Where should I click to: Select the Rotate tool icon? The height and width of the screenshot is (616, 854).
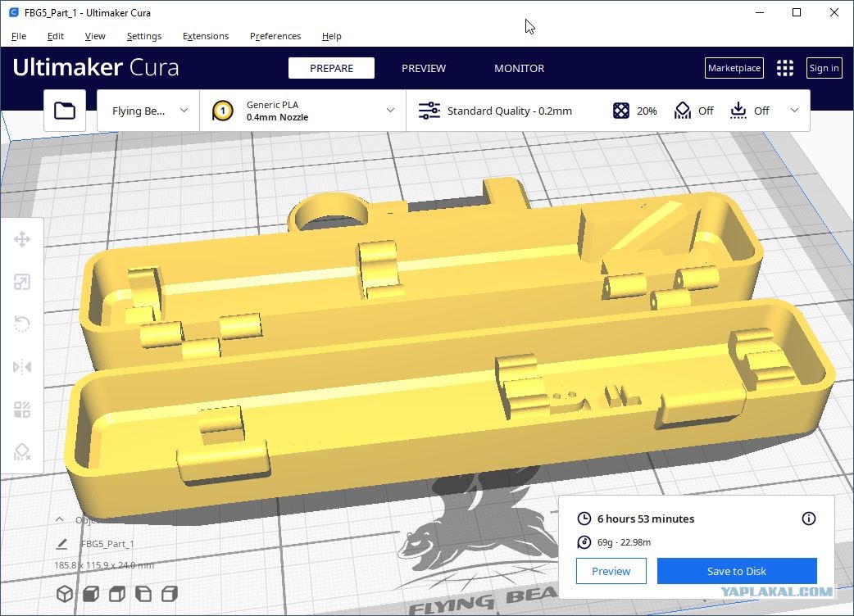tap(22, 324)
